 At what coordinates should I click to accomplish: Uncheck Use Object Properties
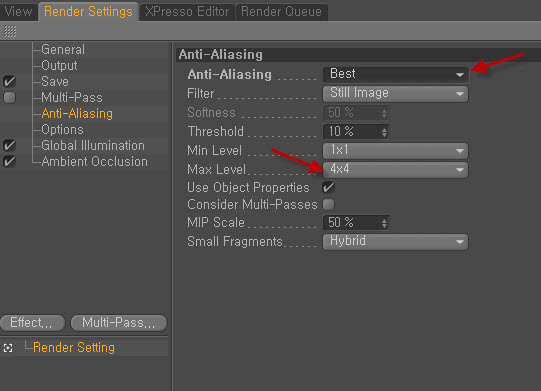(x=328, y=187)
